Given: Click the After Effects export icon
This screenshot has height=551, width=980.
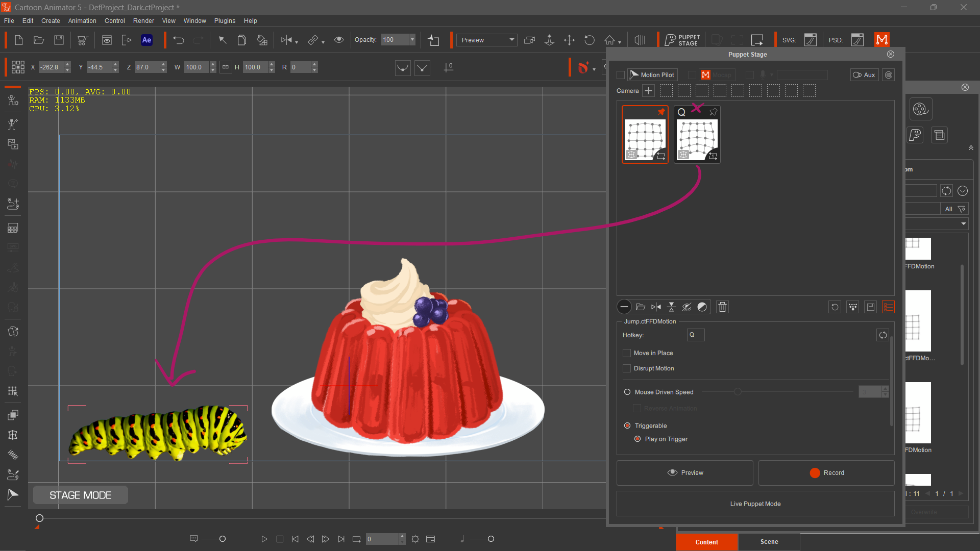Looking at the screenshot, I should (x=146, y=40).
